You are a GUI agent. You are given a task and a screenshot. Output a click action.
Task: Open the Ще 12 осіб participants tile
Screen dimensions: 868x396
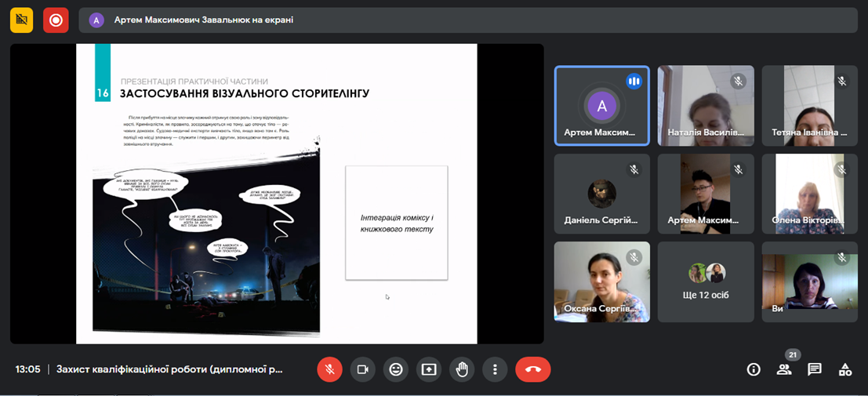coord(706,282)
